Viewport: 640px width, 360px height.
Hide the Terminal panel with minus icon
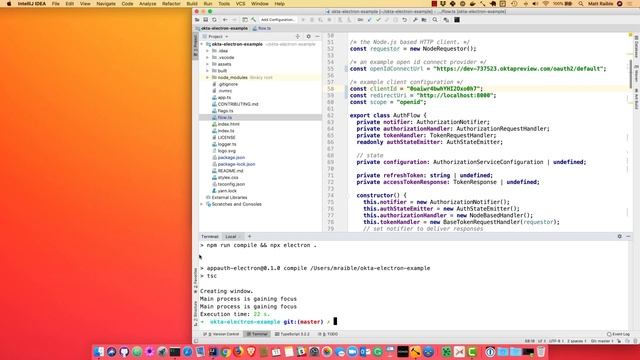click(x=629, y=236)
